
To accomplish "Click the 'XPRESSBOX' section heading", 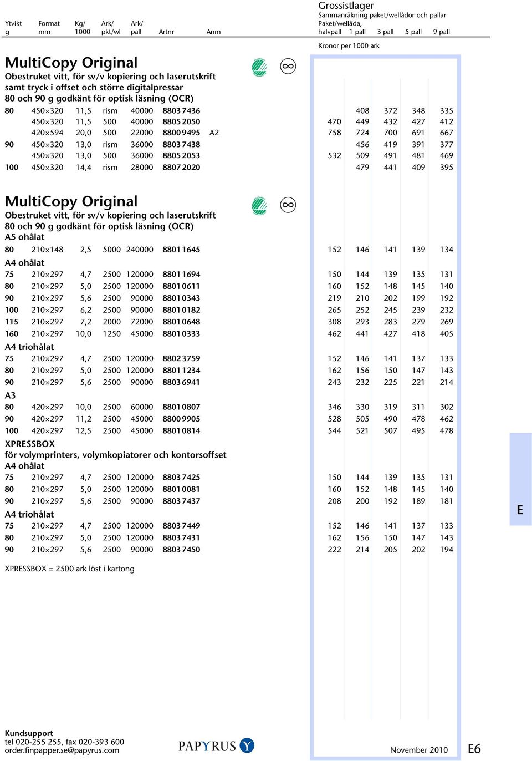I will [30, 444].
